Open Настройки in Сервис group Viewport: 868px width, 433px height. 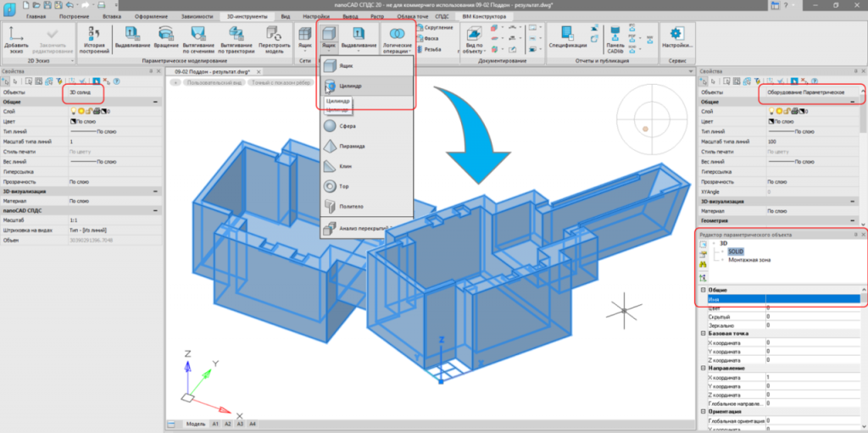(676, 37)
